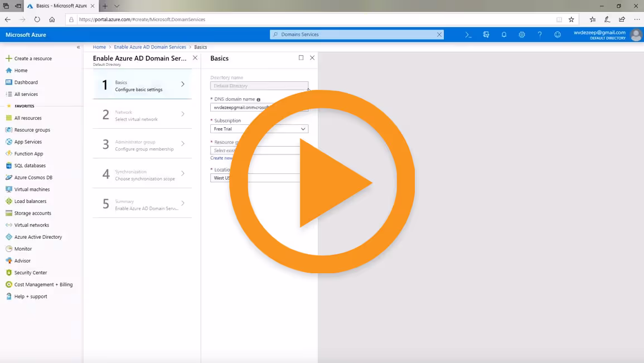The height and width of the screenshot is (363, 644).
Task: Open Directory and subscription filter icon
Action: pyautogui.click(x=486, y=35)
